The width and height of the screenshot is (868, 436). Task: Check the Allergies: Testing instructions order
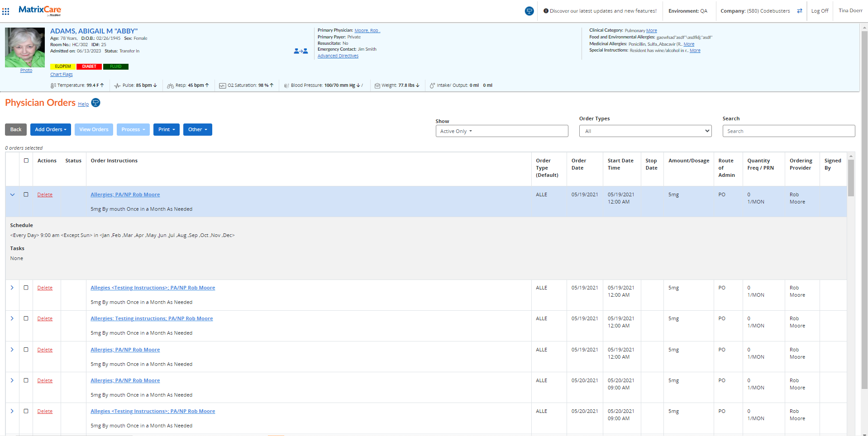(26, 318)
